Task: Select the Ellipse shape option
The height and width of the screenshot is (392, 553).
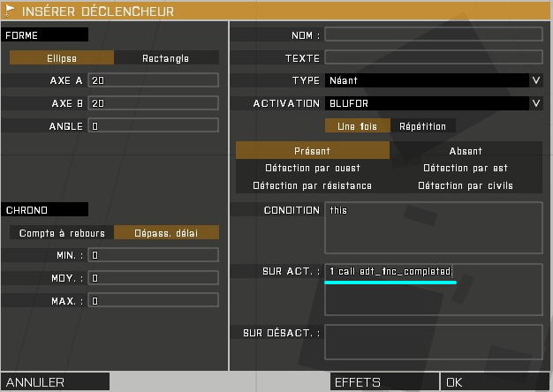Action: [62, 58]
